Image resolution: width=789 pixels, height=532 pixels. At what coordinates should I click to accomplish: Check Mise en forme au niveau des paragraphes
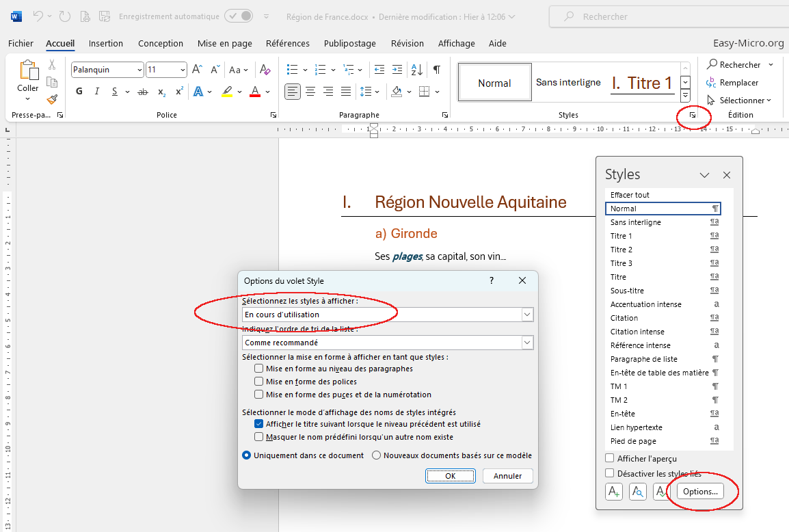pos(258,369)
